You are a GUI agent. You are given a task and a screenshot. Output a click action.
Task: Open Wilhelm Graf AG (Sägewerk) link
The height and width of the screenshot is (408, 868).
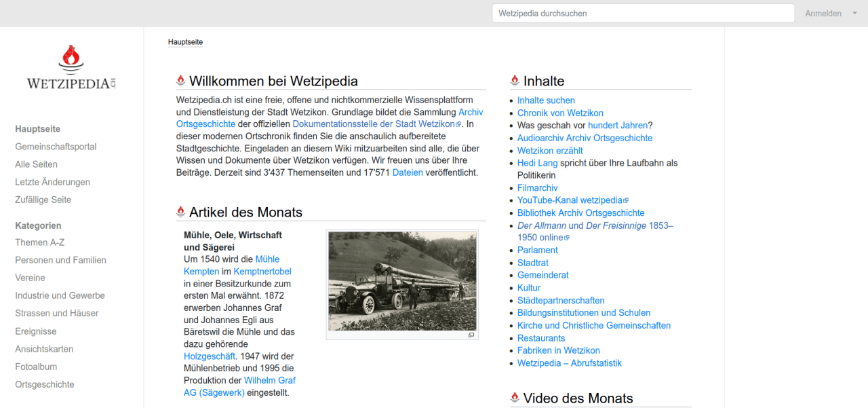[270, 380]
